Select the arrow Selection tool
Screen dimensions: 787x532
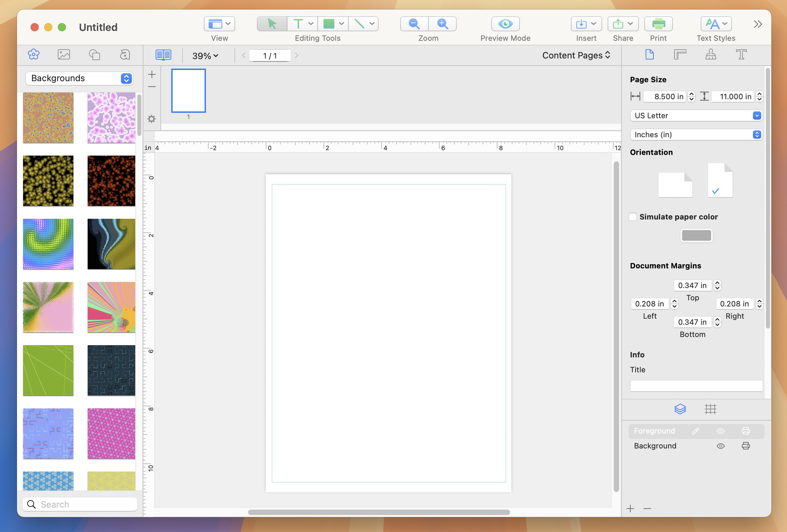[x=272, y=24]
